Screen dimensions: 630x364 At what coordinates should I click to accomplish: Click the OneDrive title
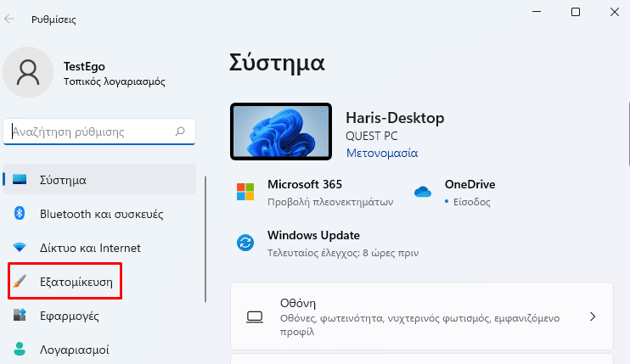[x=470, y=184]
